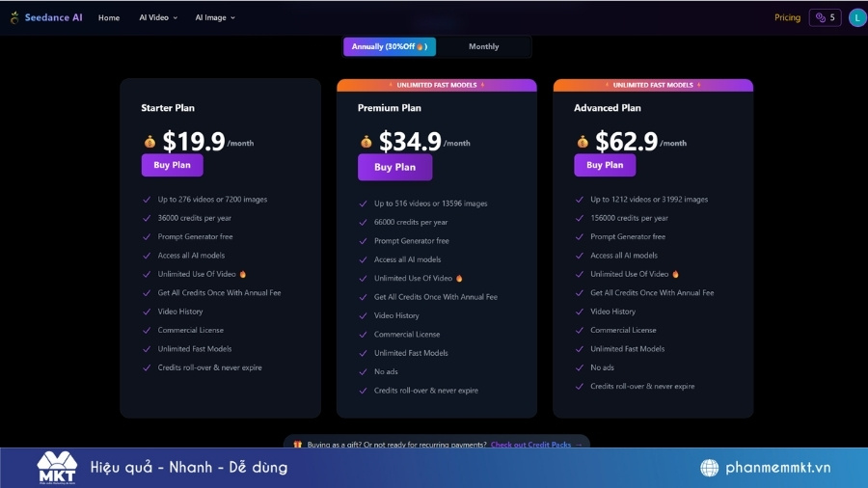Switch to Monthly billing

point(484,46)
